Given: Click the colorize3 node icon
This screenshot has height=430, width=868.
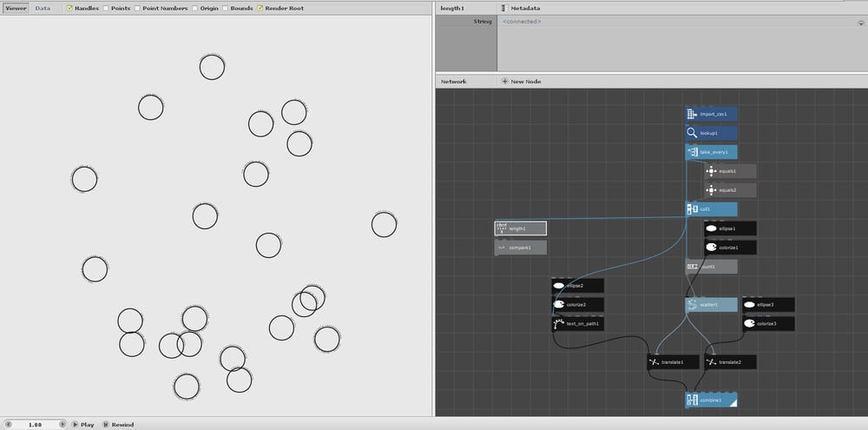Looking at the screenshot, I should (749, 324).
